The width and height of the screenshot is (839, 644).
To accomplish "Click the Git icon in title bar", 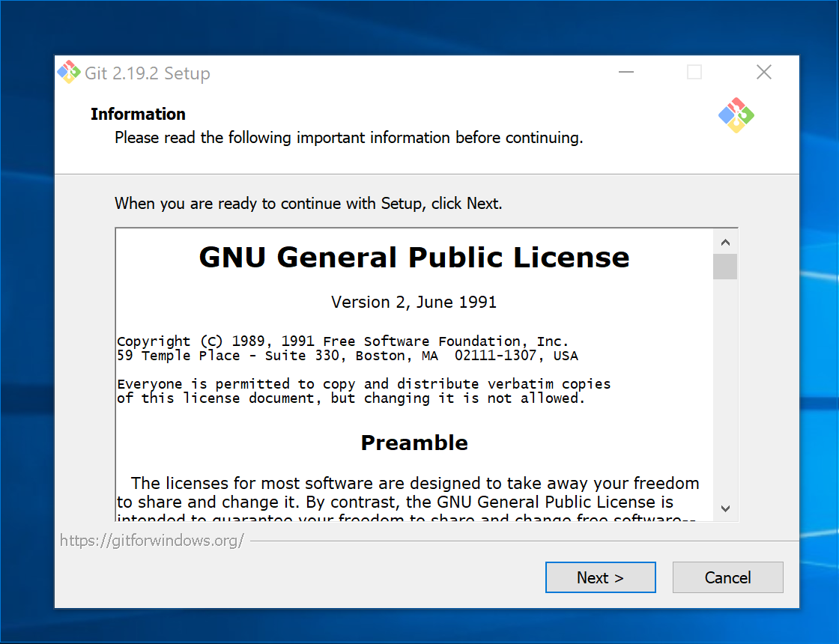I will (69, 72).
